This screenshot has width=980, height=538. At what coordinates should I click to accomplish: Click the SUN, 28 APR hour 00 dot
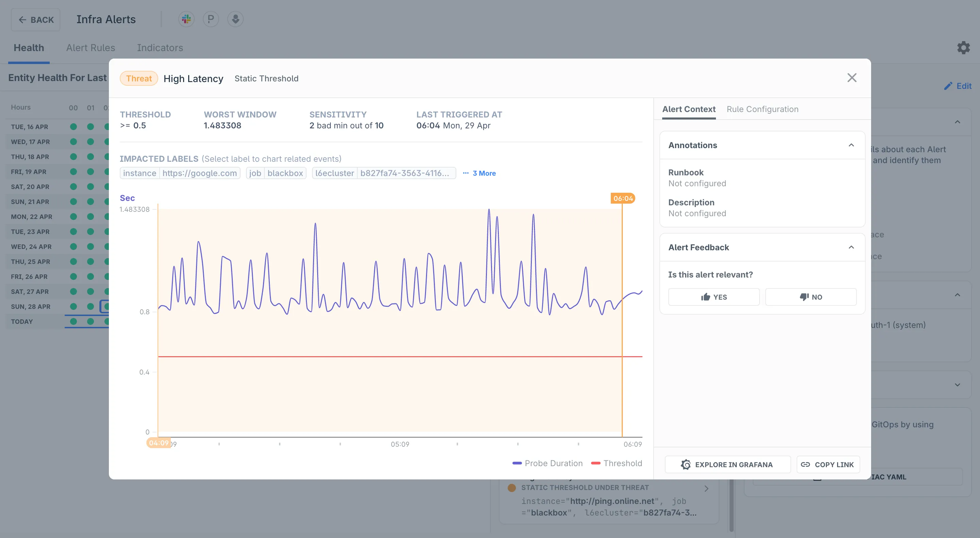tap(73, 306)
